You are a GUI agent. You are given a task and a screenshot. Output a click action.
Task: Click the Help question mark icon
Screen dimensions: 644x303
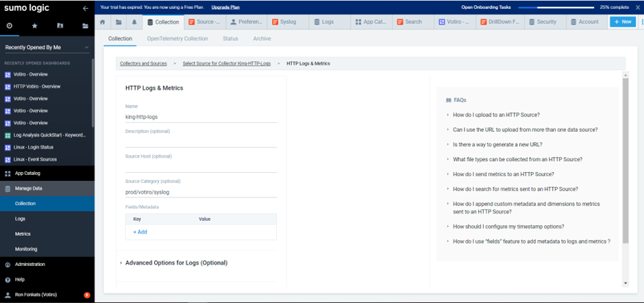8,280
